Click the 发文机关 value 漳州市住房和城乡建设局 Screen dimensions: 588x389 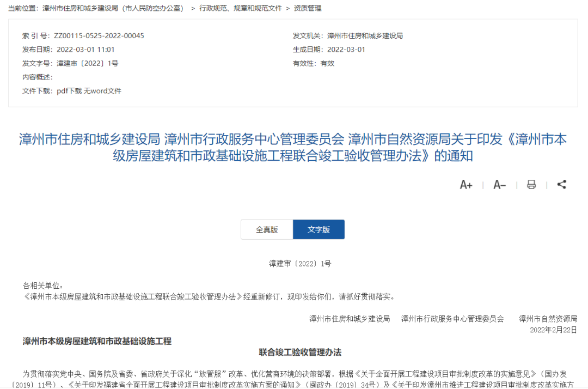click(x=365, y=36)
